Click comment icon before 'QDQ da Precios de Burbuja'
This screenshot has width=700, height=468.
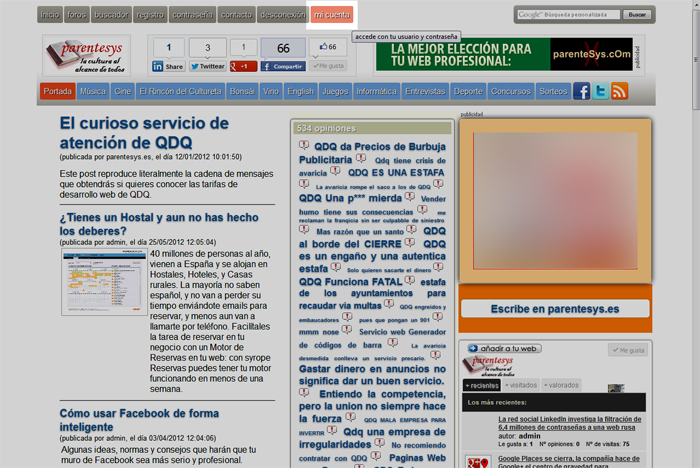(x=304, y=145)
